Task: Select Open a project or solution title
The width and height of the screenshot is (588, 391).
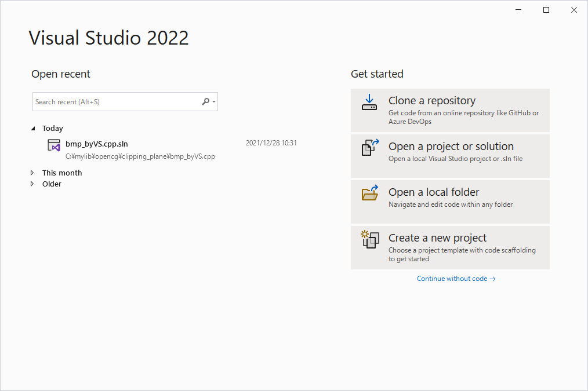Action: 451,147
